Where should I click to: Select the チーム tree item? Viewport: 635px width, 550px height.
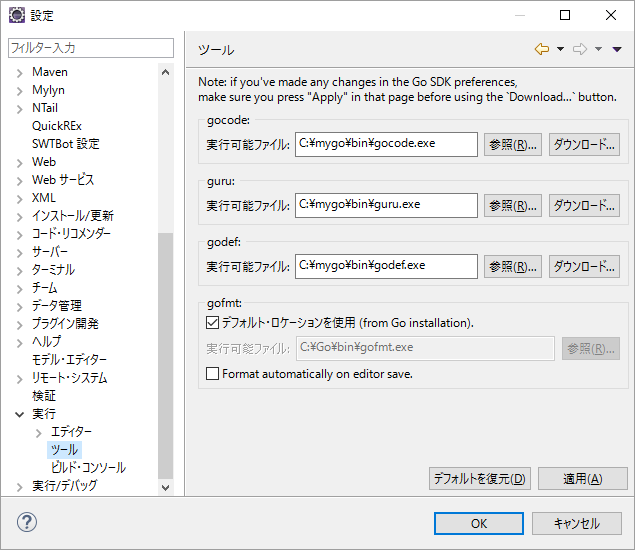[x=45, y=288]
